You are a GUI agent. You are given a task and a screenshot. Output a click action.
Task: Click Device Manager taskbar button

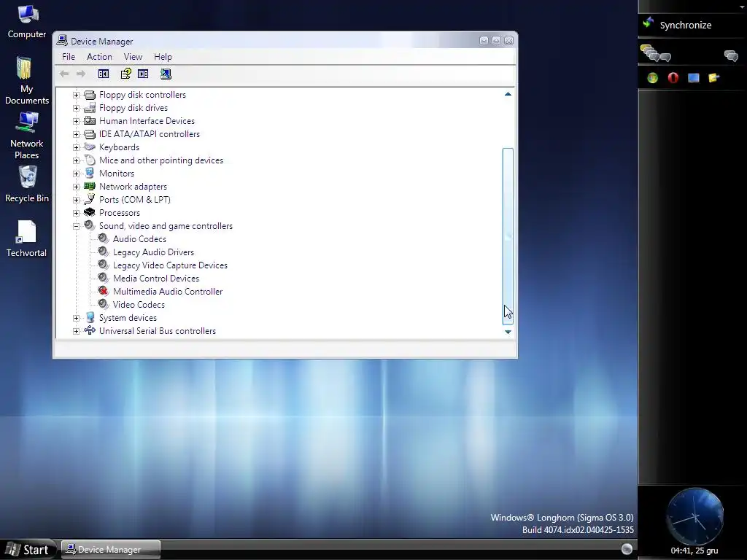pyautogui.click(x=111, y=550)
